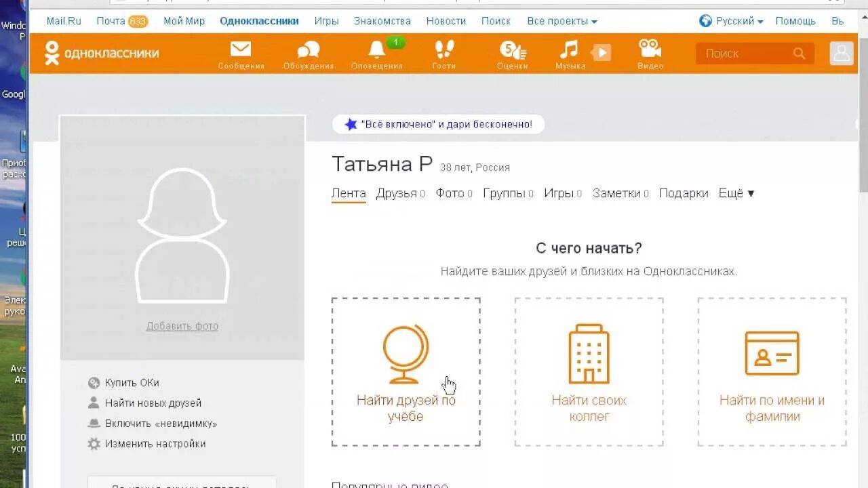This screenshot has width=868, height=488.
Task: Click the profile name Татьяна Р
Action: (382, 164)
